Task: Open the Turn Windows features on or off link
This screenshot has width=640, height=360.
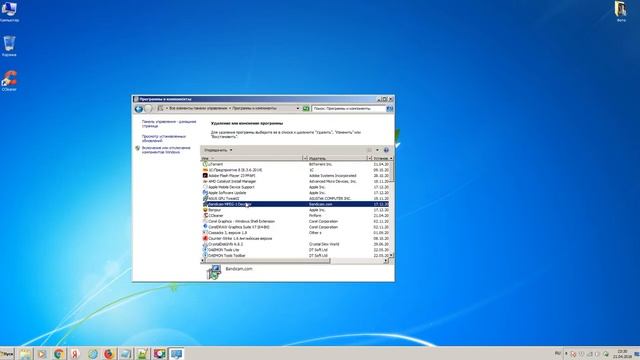Action: [166, 150]
